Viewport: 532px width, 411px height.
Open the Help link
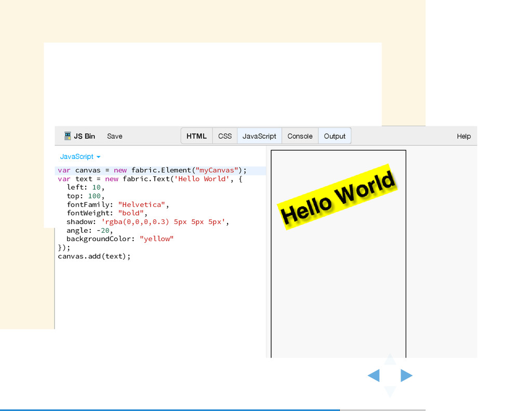coord(463,136)
